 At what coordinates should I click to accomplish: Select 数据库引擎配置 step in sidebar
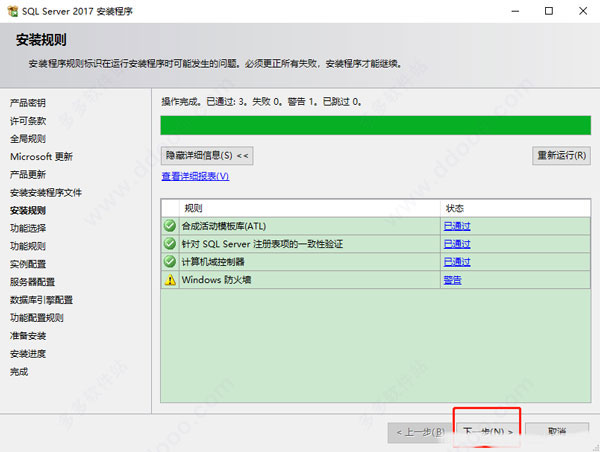[41, 300]
